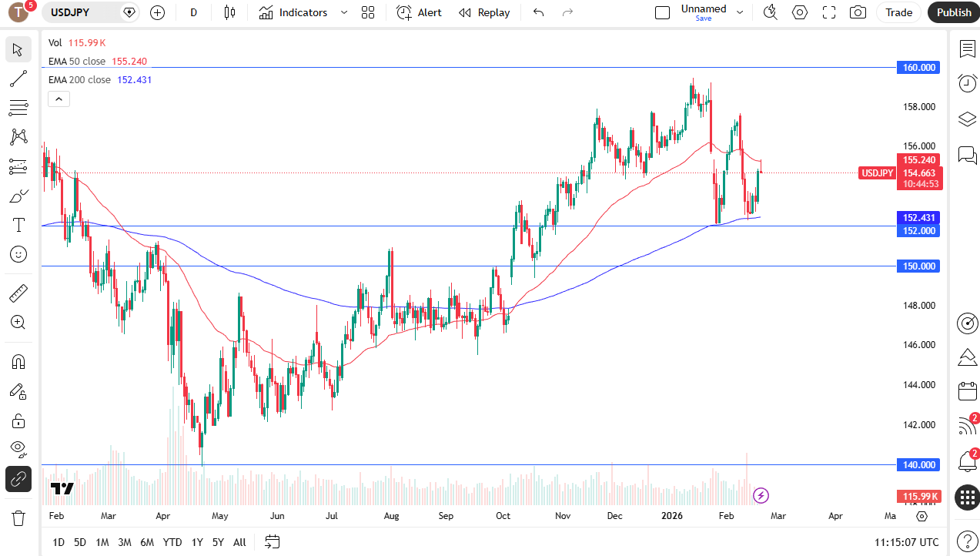The height and width of the screenshot is (556, 980).
Task: Switch to the 1D date range
Action: [x=59, y=542]
